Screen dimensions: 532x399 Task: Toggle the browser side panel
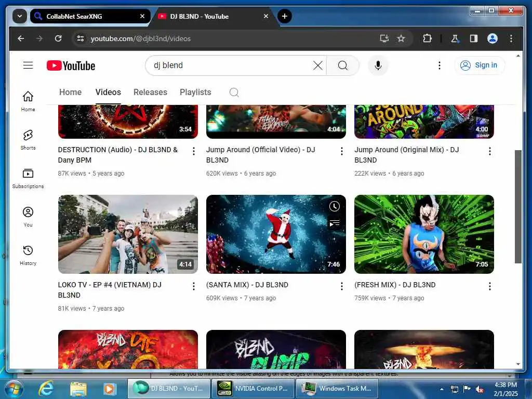coord(474,38)
